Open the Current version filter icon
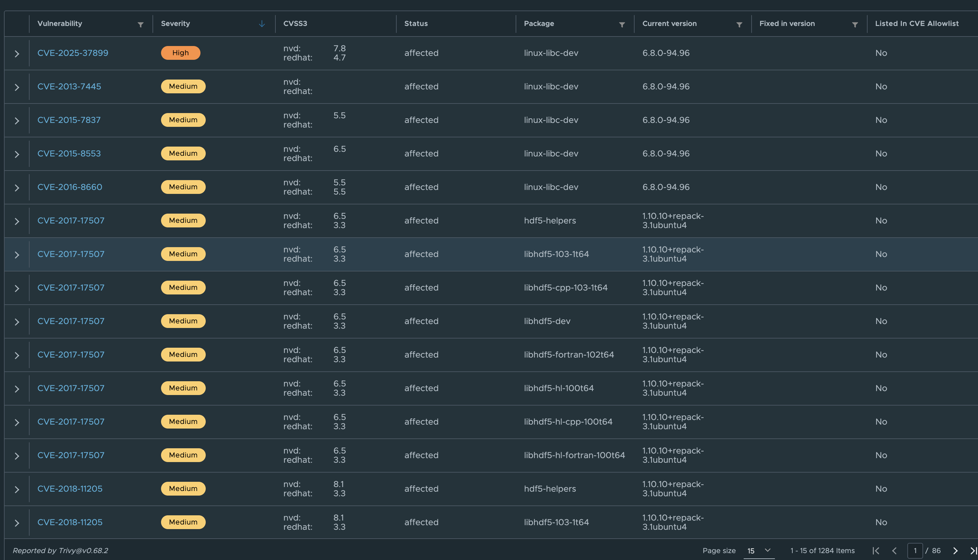This screenshot has height=560, width=978. [739, 25]
